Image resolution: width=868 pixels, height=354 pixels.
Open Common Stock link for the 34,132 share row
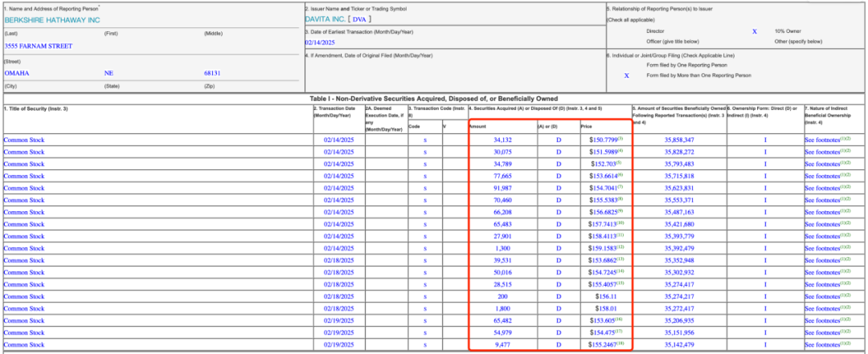[x=24, y=140]
